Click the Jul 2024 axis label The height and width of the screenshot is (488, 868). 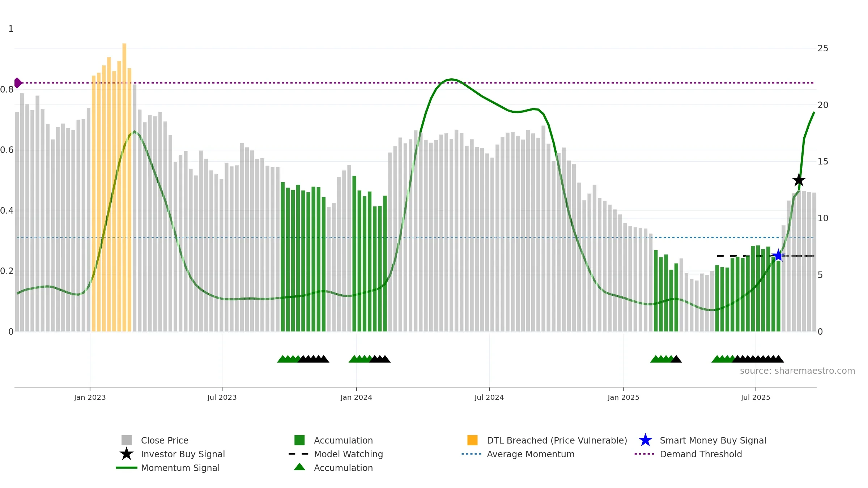tap(489, 398)
